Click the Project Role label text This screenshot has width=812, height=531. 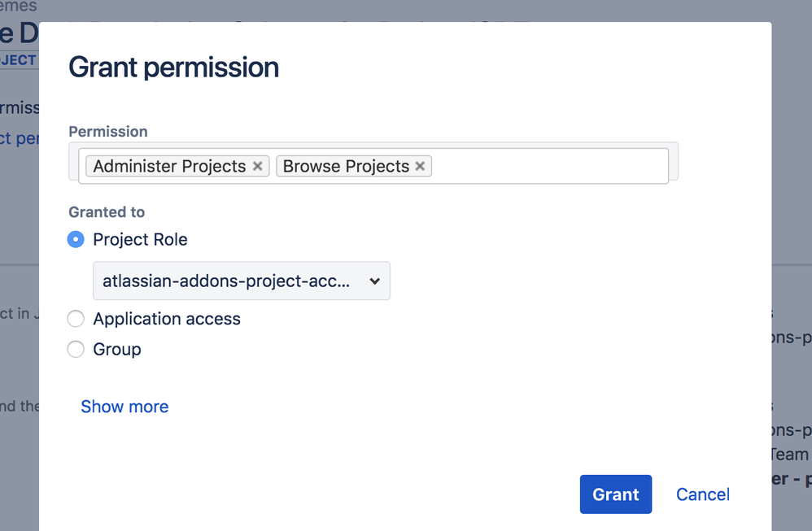(140, 240)
